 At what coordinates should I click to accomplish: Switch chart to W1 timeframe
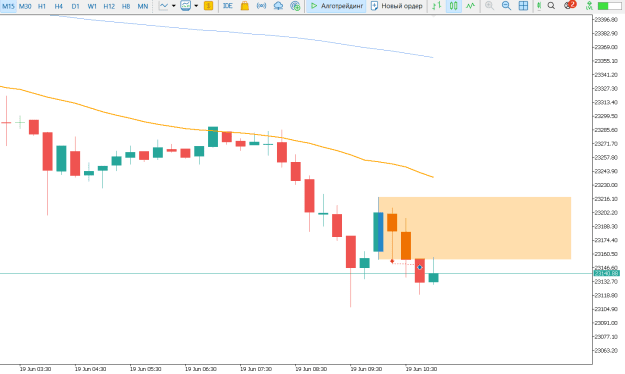(x=92, y=6)
